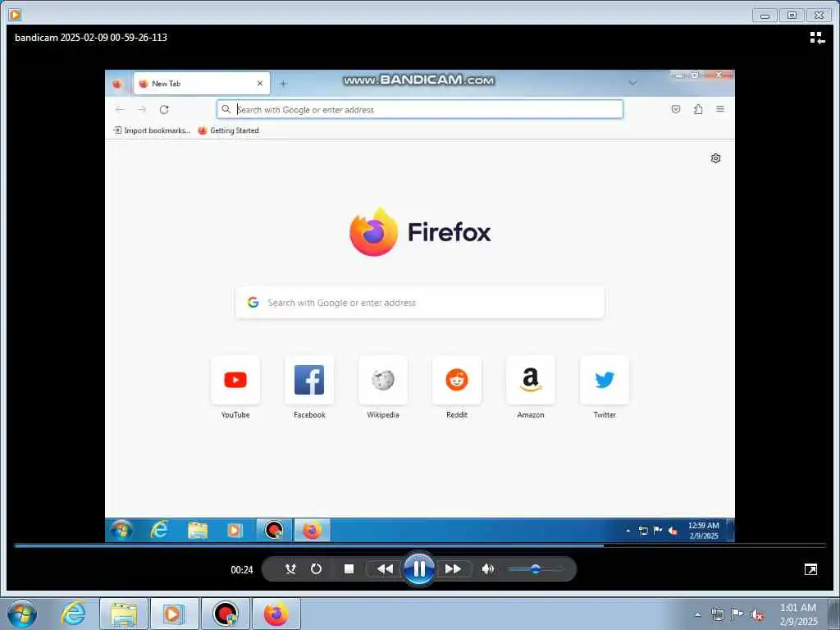The image size is (840, 630).
Task: Open File Explorer from taskbar
Action: (124, 614)
